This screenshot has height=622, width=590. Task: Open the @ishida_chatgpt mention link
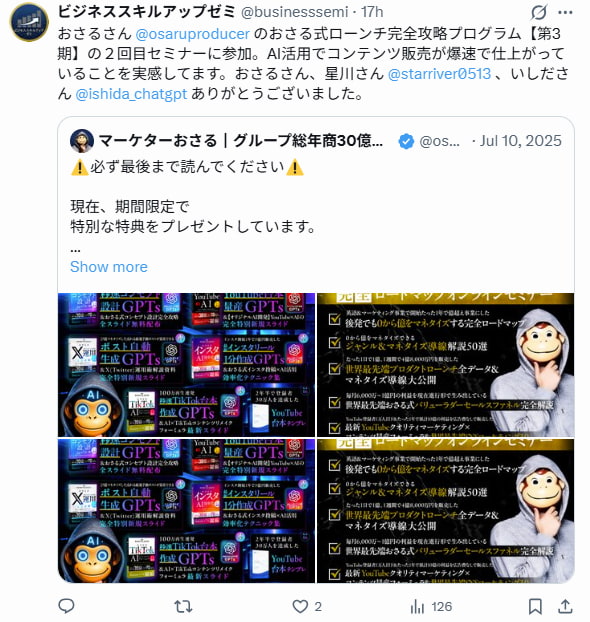coord(131,94)
